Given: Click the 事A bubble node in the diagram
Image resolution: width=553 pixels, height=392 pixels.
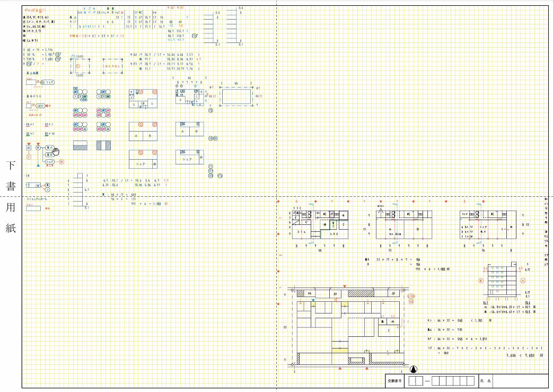Looking at the screenshot, I should (49, 148).
